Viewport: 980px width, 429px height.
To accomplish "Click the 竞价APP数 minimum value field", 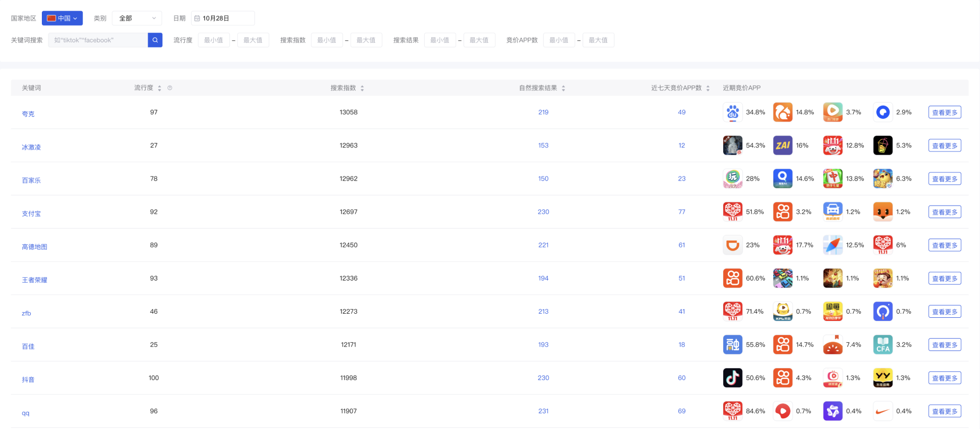I will [x=559, y=40].
